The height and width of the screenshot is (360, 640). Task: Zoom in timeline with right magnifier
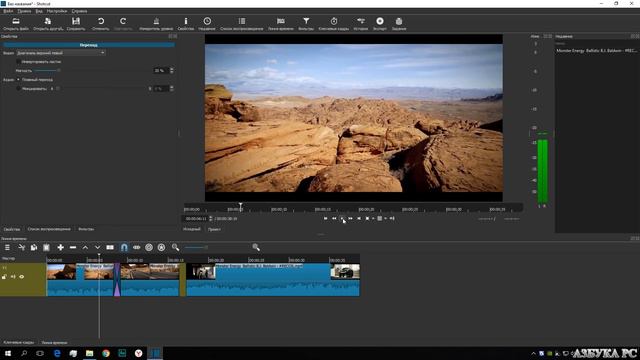tap(256, 247)
